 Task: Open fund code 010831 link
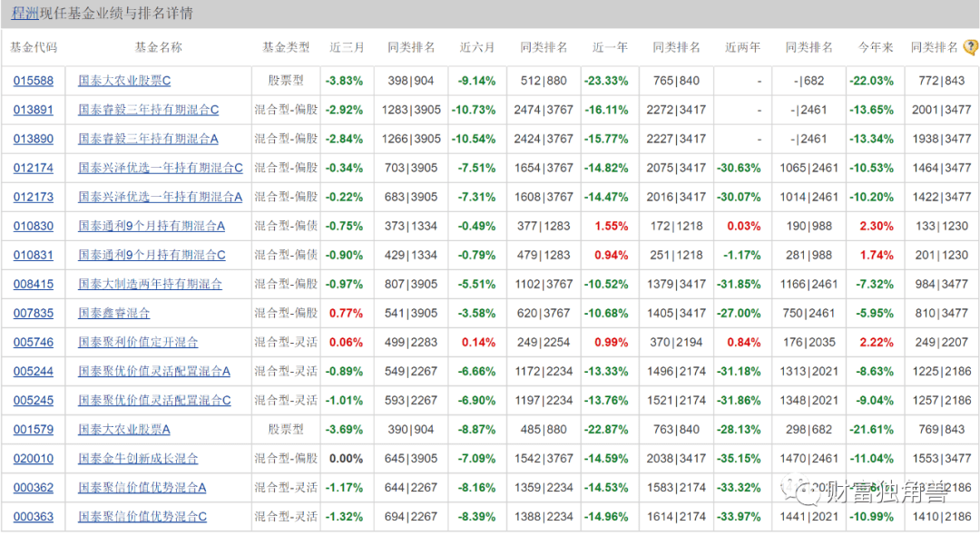pyautogui.click(x=34, y=256)
